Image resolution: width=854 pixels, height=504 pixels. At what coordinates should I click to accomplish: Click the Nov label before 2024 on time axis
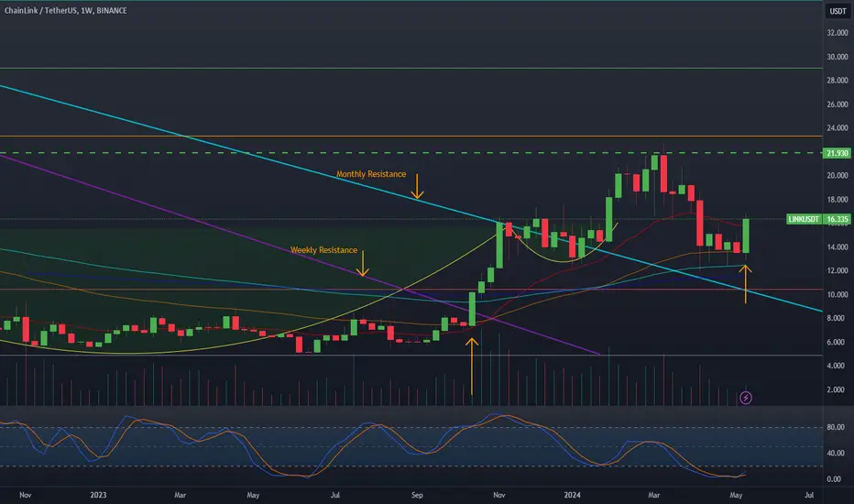pyautogui.click(x=498, y=495)
